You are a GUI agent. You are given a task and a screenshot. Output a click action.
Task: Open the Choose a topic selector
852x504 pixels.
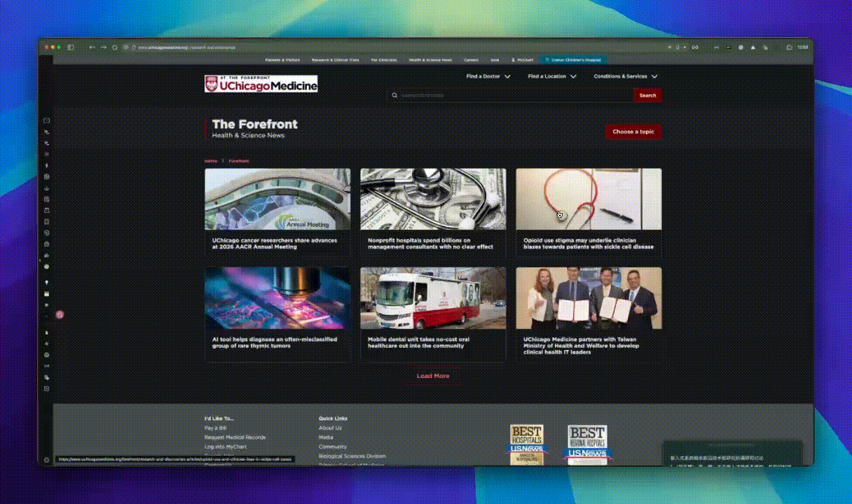point(633,132)
